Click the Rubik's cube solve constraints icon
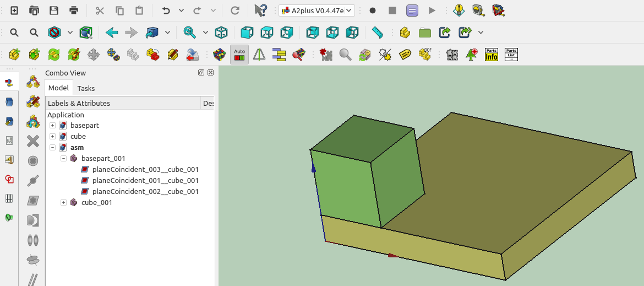 tap(220, 55)
